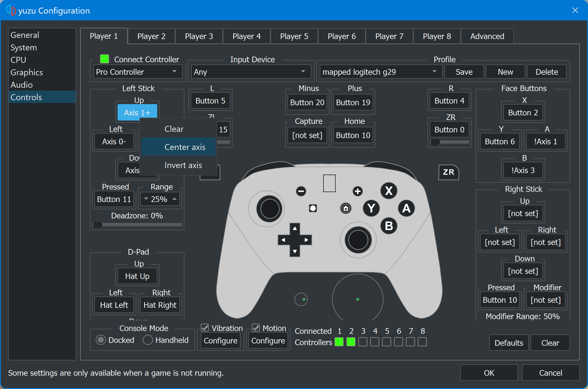
Task: Open the Pro Controller type dropdown
Action: coord(138,72)
